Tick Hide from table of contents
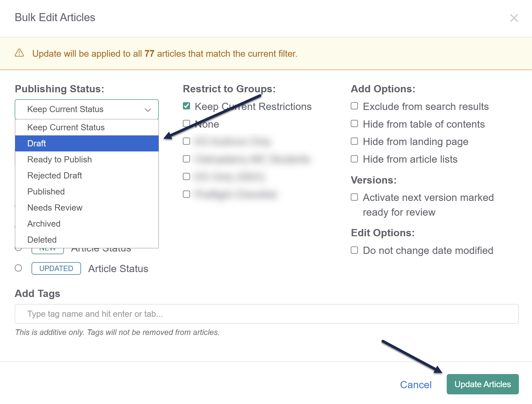Viewport: 532px width, 404px height. click(x=354, y=124)
